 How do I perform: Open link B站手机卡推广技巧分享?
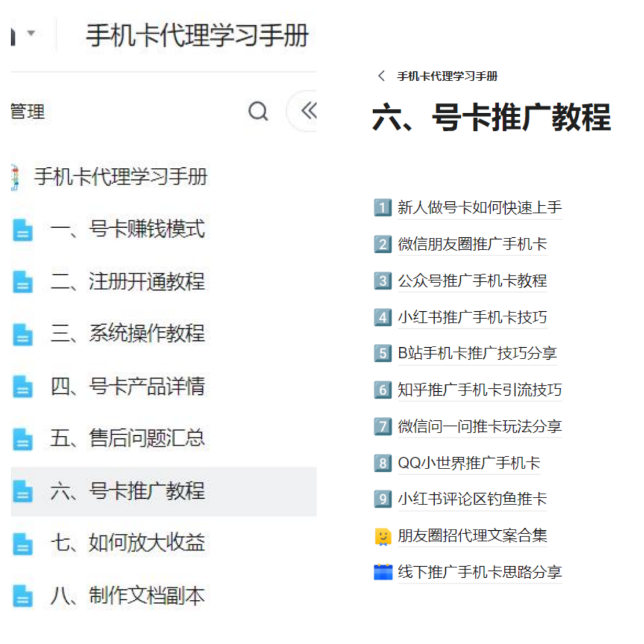tap(477, 353)
